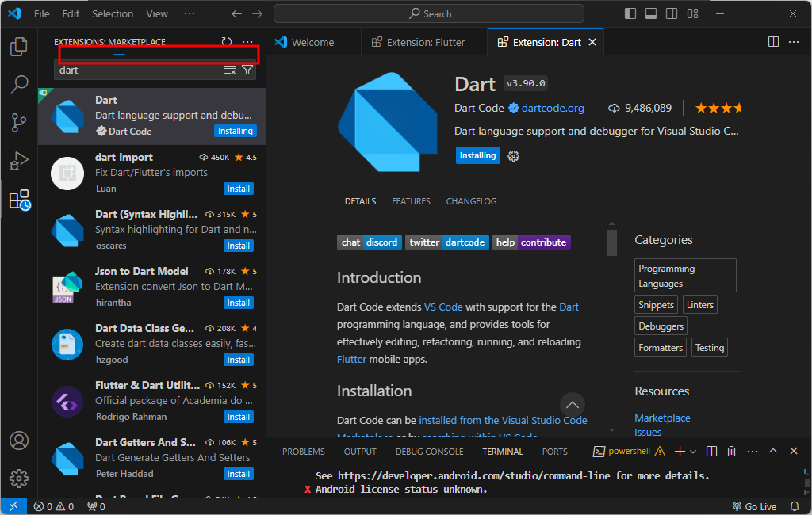Screen dimensions: 812x515
Task: Click the Debuggers category tag
Action: (661, 326)
